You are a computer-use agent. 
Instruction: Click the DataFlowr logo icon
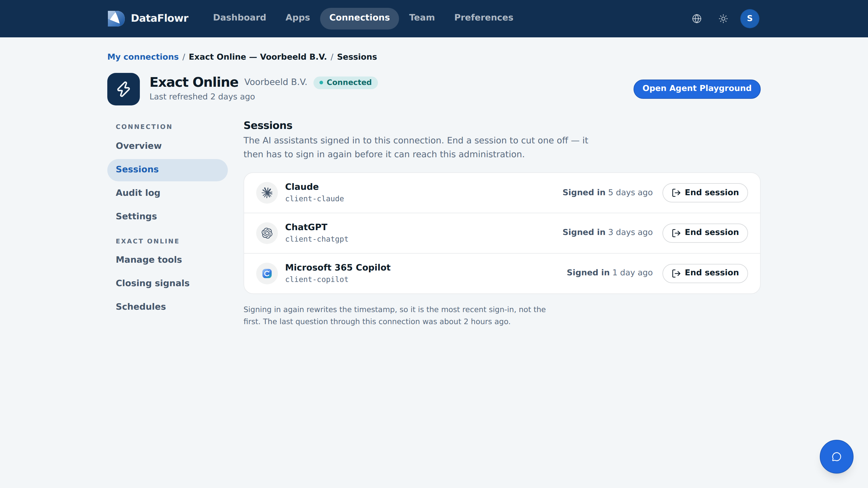[x=116, y=18]
